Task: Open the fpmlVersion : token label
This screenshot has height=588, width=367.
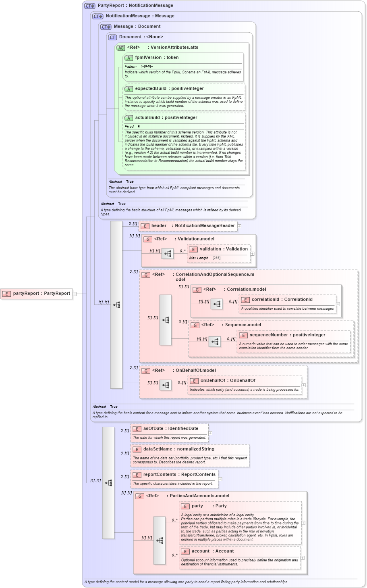Action: click(x=157, y=58)
